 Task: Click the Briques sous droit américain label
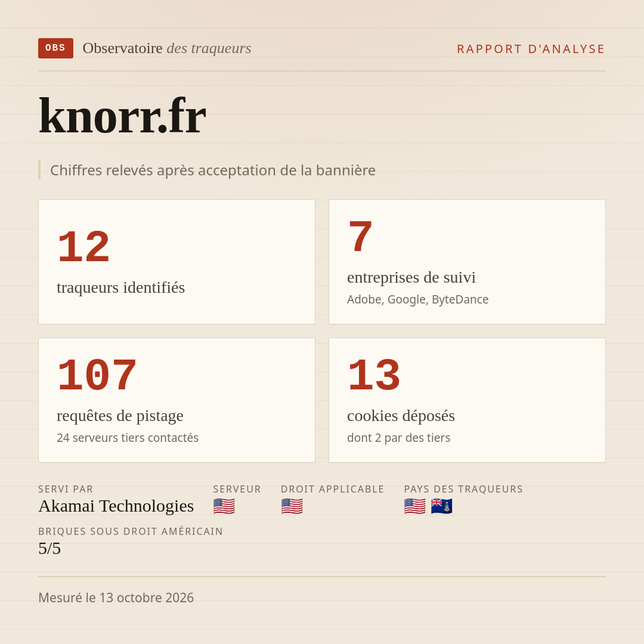(131, 531)
